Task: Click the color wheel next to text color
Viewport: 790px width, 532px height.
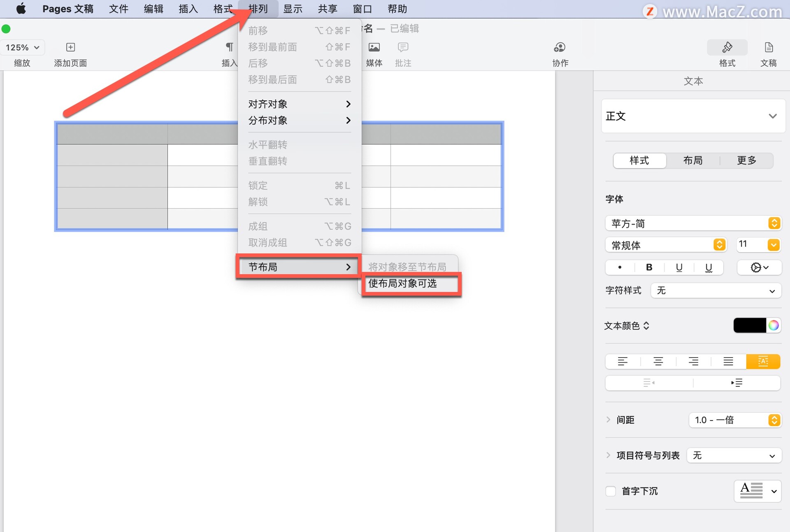Action: point(774,325)
